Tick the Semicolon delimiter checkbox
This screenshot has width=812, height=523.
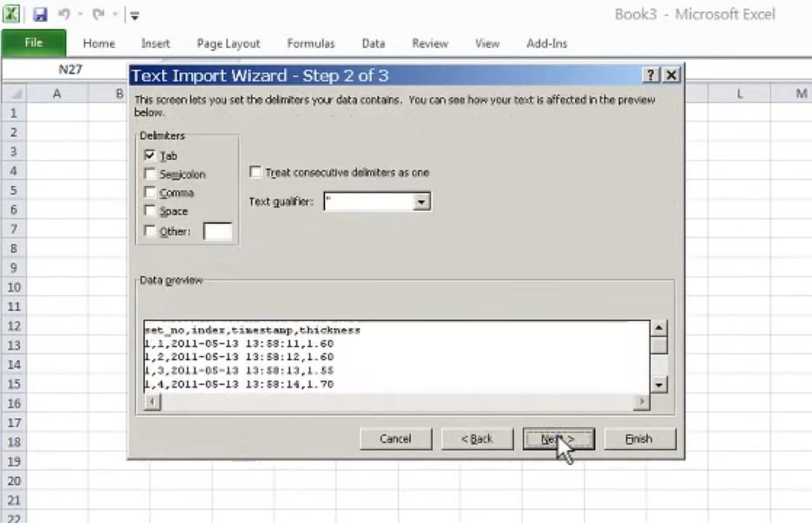tap(150, 174)
